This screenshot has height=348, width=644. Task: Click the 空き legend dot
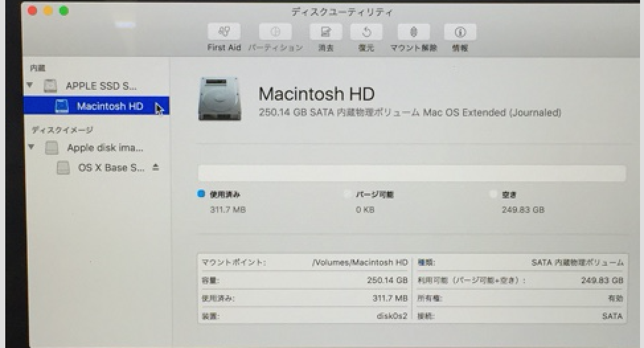493,194
